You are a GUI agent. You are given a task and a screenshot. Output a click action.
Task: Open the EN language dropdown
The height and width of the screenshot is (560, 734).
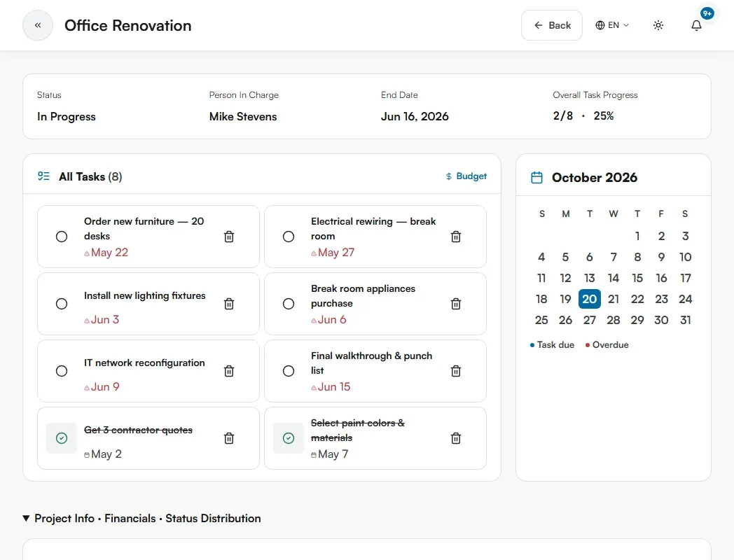[x=612, y=25]
